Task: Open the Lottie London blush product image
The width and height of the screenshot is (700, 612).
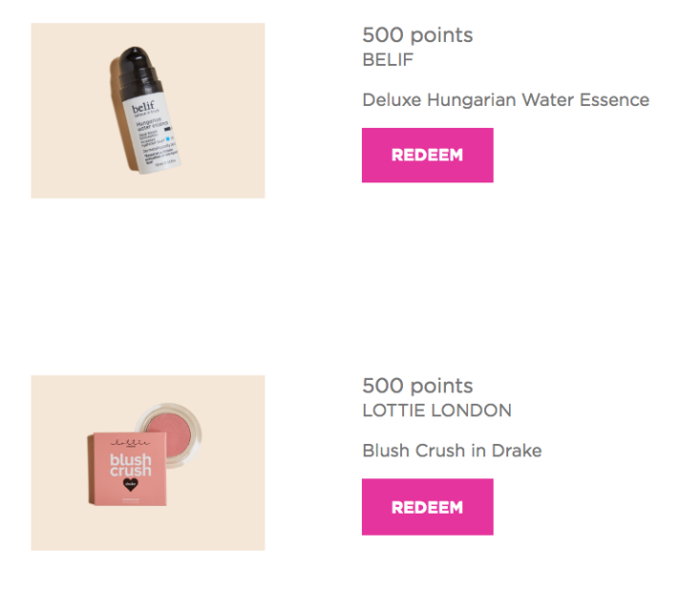Action: (148, 462)
